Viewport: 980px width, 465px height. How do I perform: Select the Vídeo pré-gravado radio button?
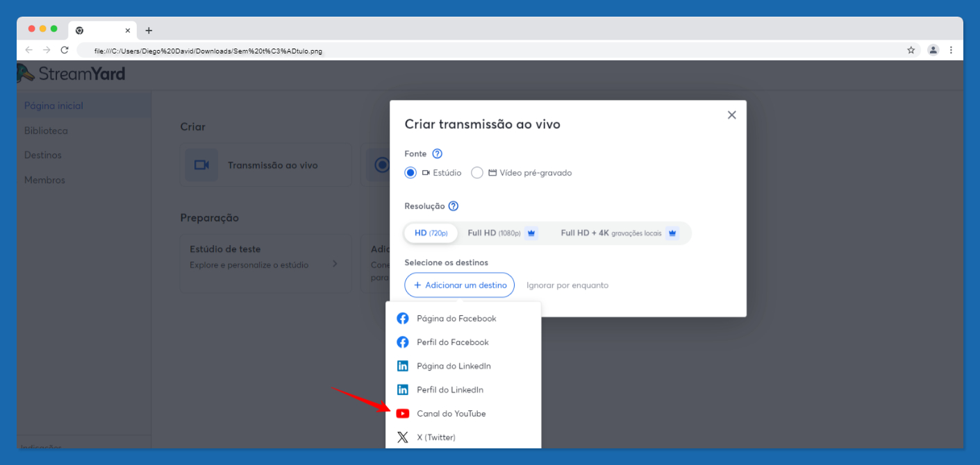click(x=477, y=173)
